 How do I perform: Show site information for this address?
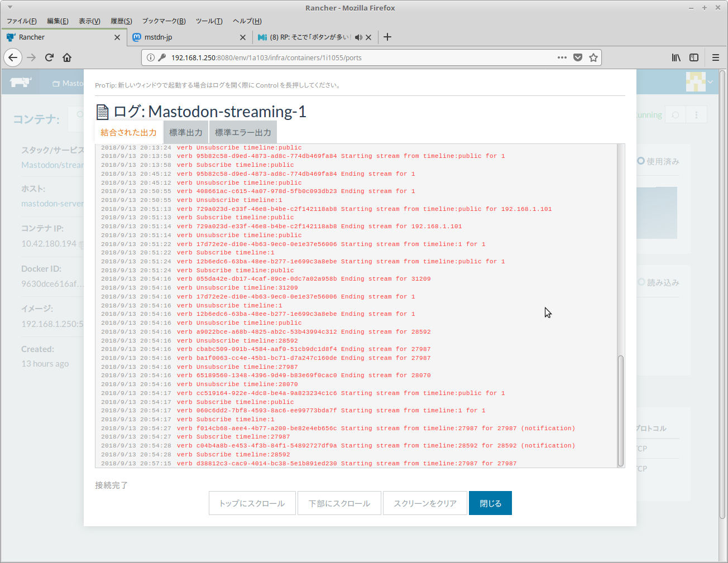(151, 57)
